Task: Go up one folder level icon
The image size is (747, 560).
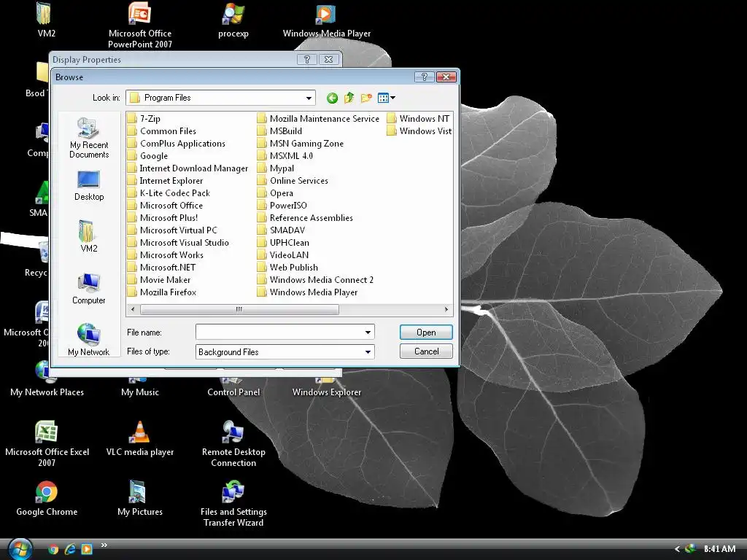Action: click(349, 98)
